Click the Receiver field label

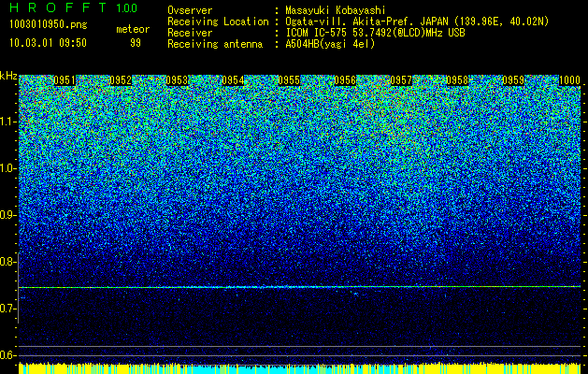coord(190,33)
